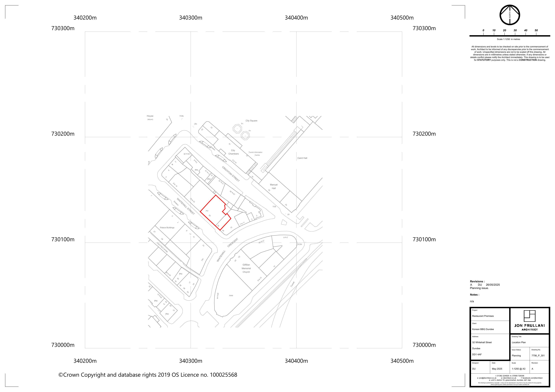
Task: Click the Location Plan drawing title
Action: click(519, 342)
